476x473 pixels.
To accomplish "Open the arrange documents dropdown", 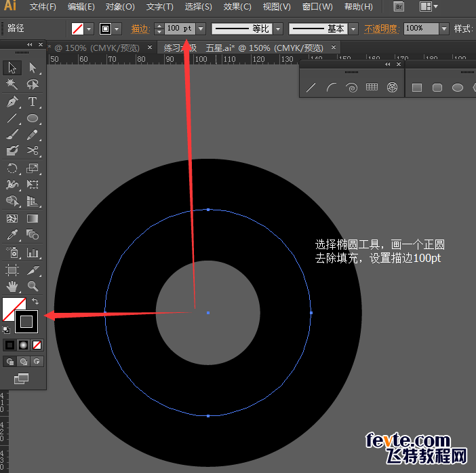I will pos(429,6).
